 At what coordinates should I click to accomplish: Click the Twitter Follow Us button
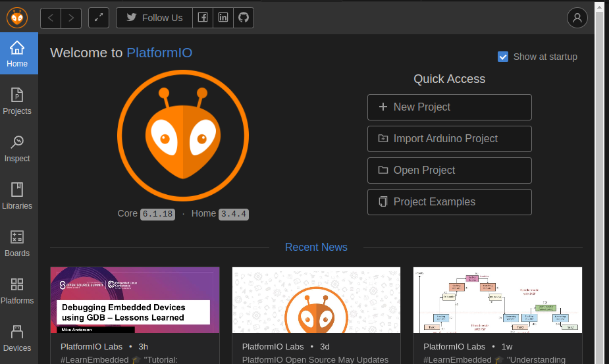(x=154, y=18)
